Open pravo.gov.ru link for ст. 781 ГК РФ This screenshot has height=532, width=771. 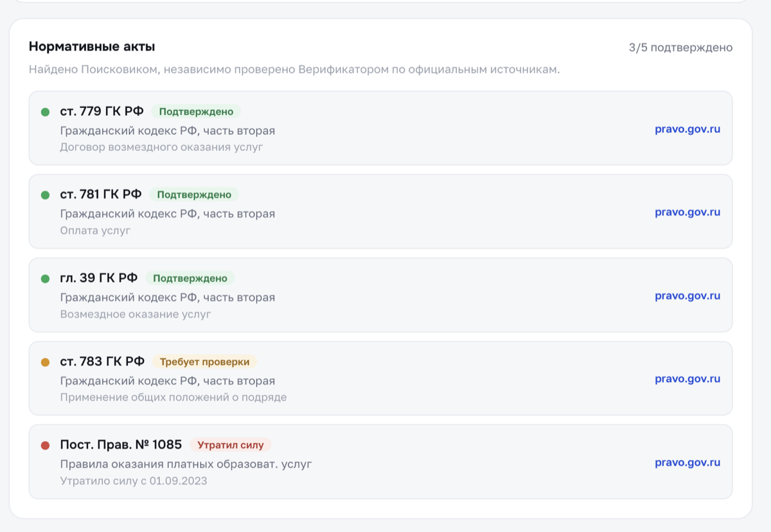point(687,212)
